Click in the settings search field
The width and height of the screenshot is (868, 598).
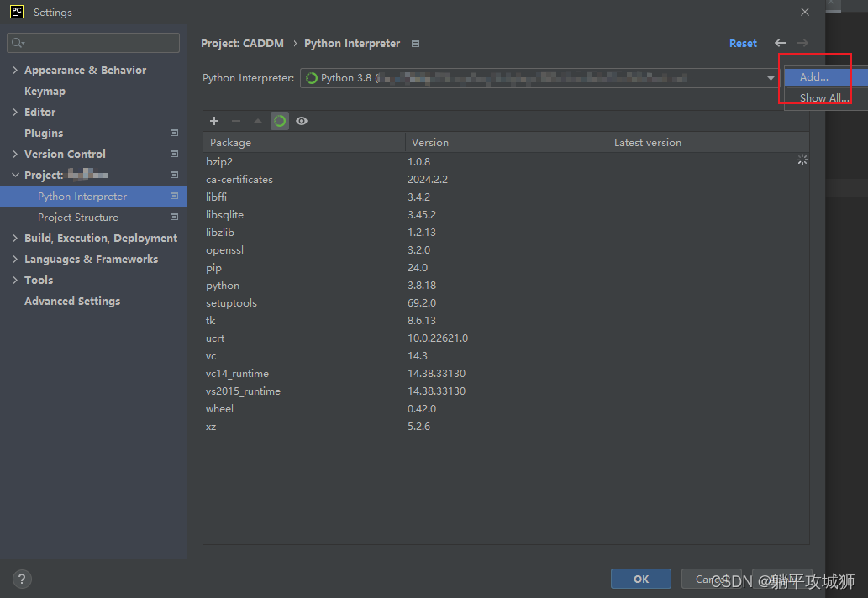[93, 43]
